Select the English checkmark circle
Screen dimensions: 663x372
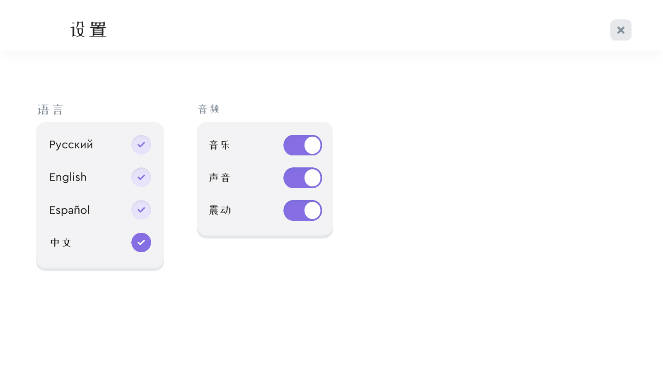[141, 177]
